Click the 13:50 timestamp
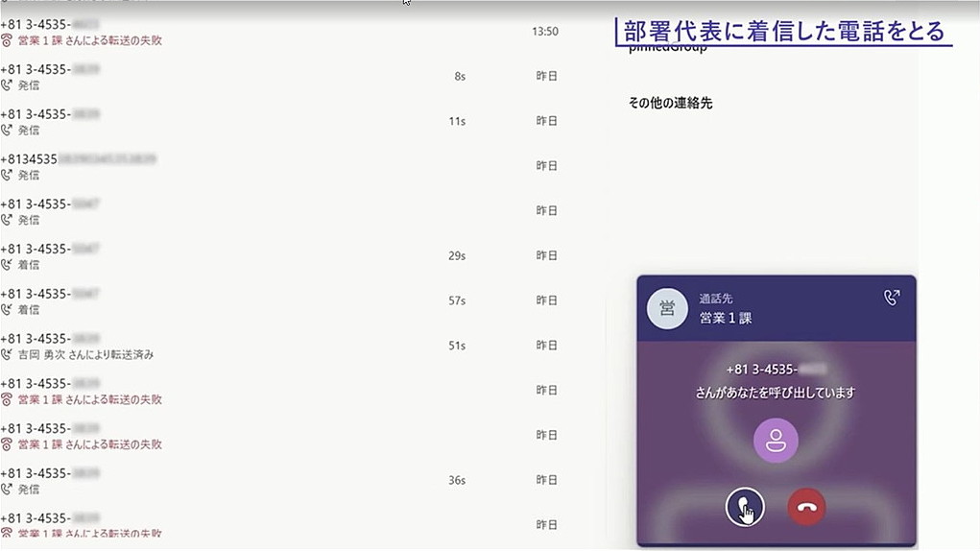Screen dimensions: 980x551 545,32
